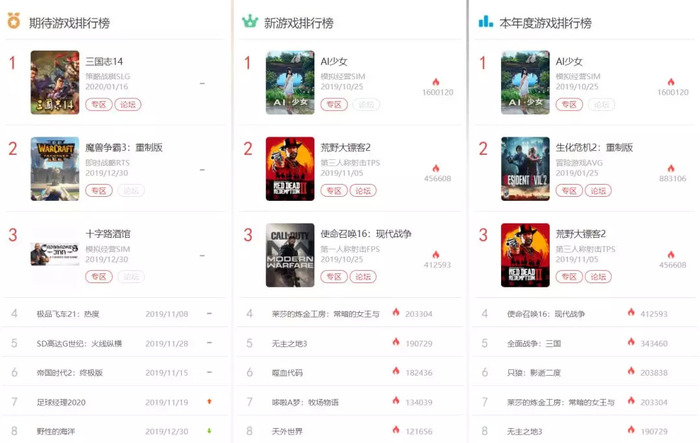Screen dimensions: 700x443
Task: Open 哆啦A梦: 牧场物语 in new games list
Action: pyautogui.click(x=305, y=402)
